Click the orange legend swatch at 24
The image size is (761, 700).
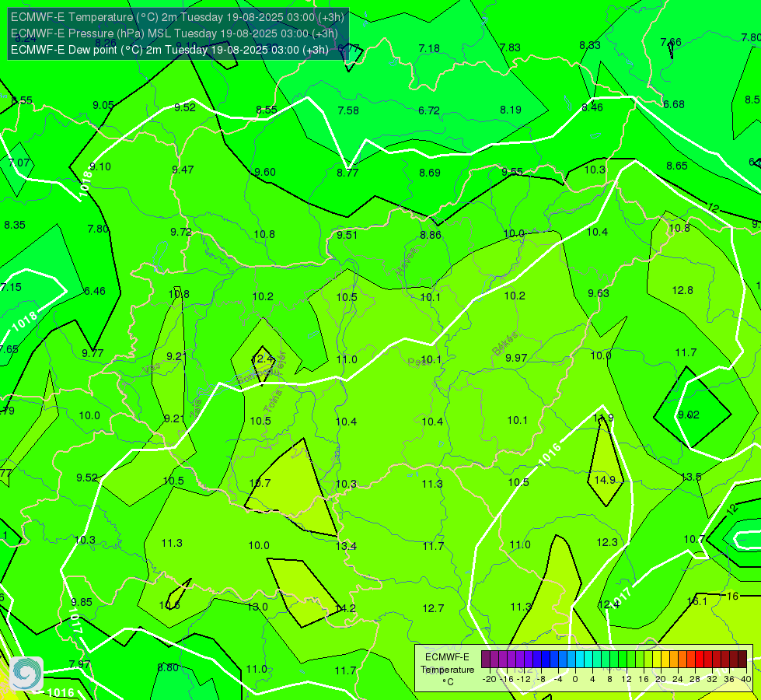[682, 660]
